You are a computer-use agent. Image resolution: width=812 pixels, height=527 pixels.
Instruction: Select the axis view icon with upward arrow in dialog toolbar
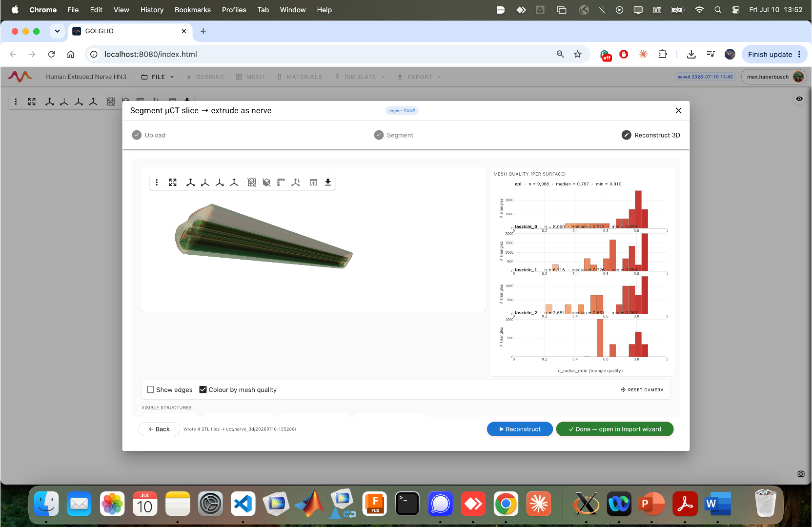[x=234, y=182]
